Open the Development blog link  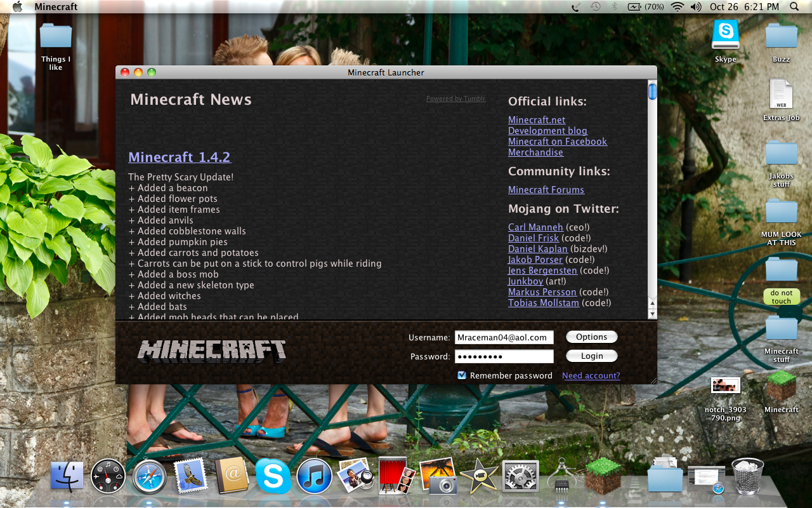547,131
